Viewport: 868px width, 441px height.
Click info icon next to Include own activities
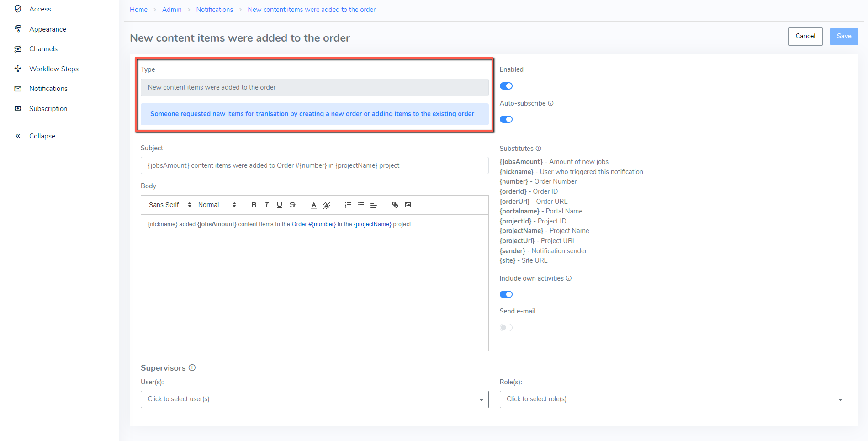(x=569, y=278)
